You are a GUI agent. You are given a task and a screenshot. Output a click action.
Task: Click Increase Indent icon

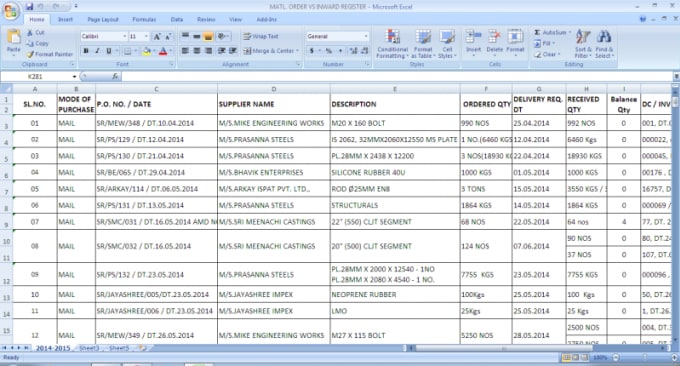coord(233,51)
